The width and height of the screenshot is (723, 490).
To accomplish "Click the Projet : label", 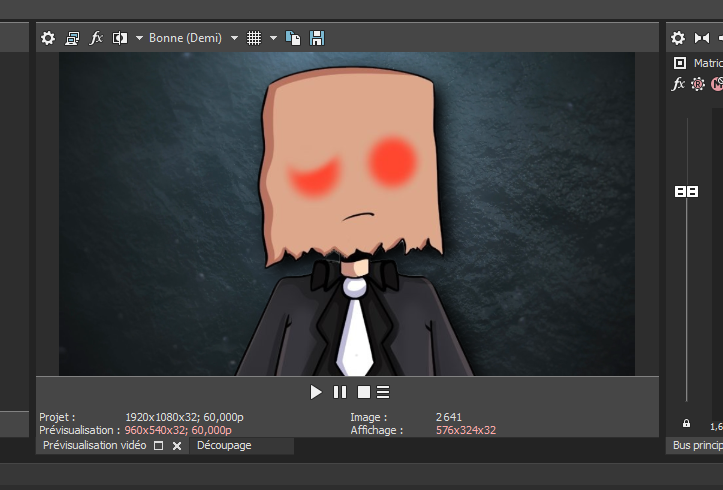I will point(57,417).
